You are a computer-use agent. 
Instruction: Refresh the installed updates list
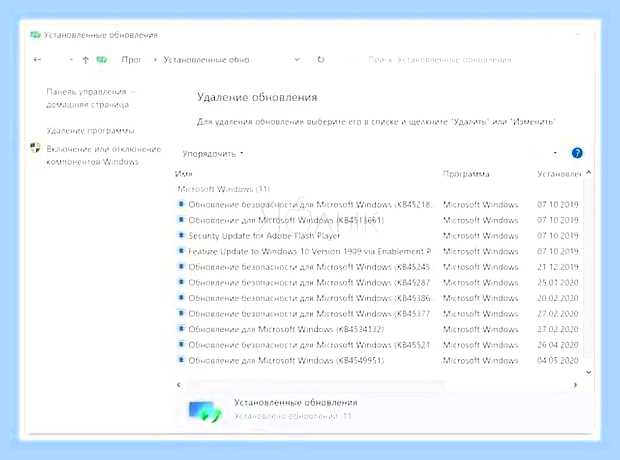321,60
